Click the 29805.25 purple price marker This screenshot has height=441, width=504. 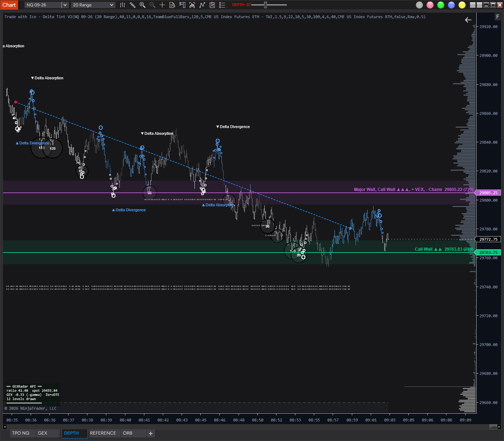click(x=488, y=193)
